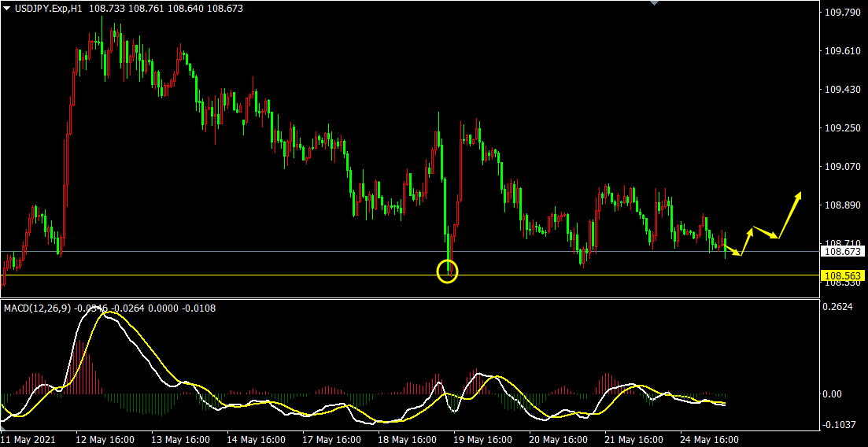Viewport: 868px width, 447px height.
Task: Click the 109.790 price scale value
Action: [x=841, y=13]
